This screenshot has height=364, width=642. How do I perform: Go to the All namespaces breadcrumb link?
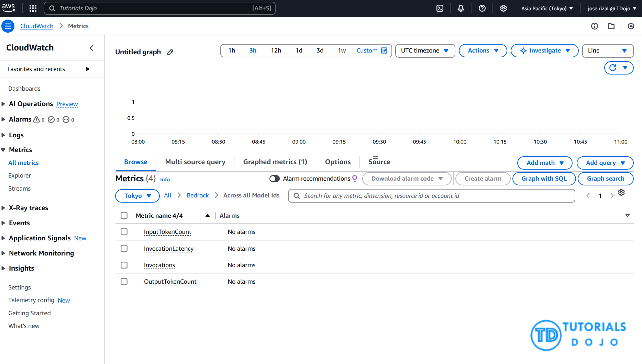[168, 195]
